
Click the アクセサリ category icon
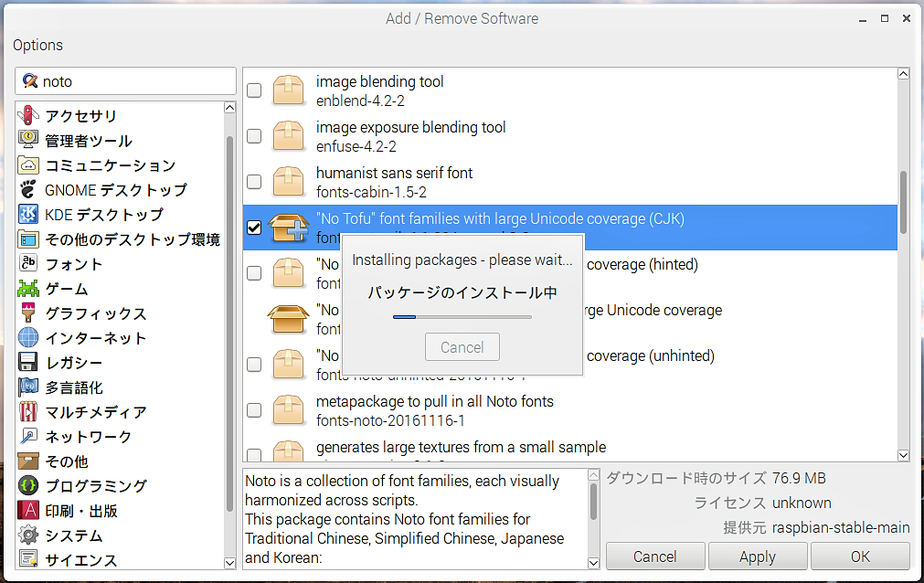(28, 115)
